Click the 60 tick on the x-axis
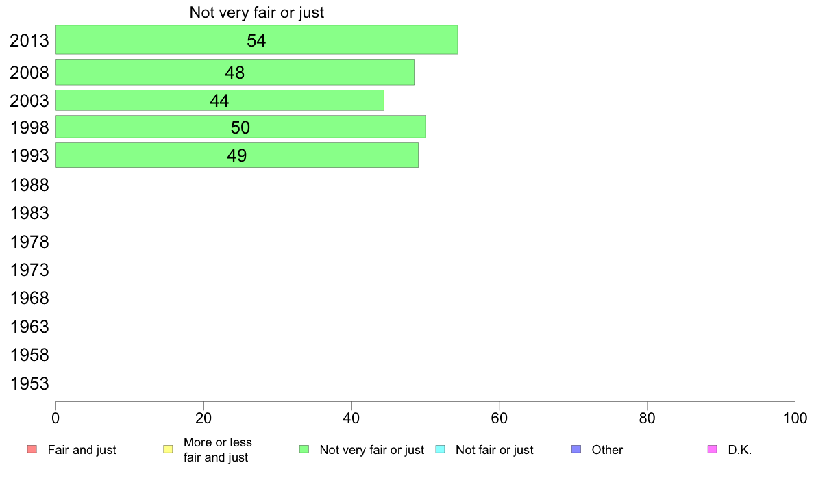 pos(499,418)
